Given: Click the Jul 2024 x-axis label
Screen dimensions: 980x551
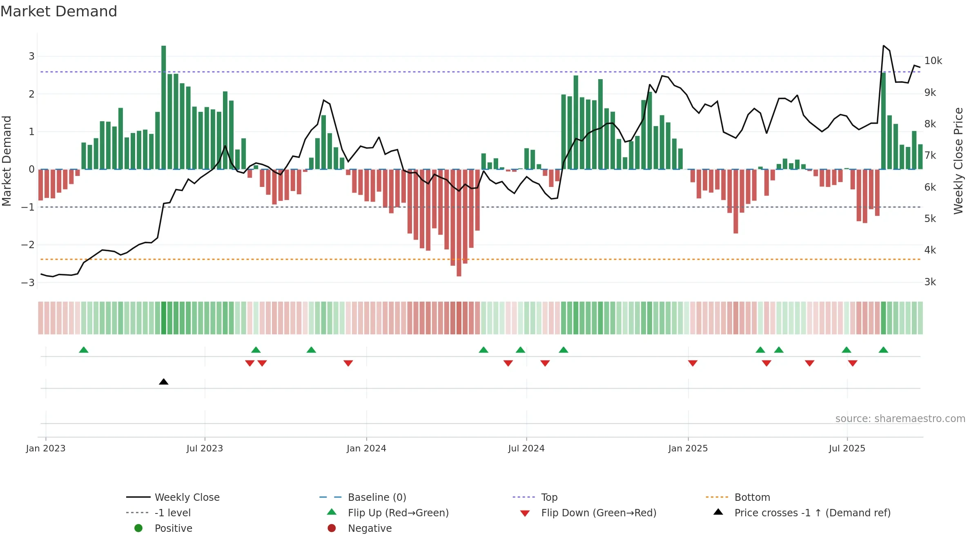Looking at the screenshot, I should tap(526, 449).
